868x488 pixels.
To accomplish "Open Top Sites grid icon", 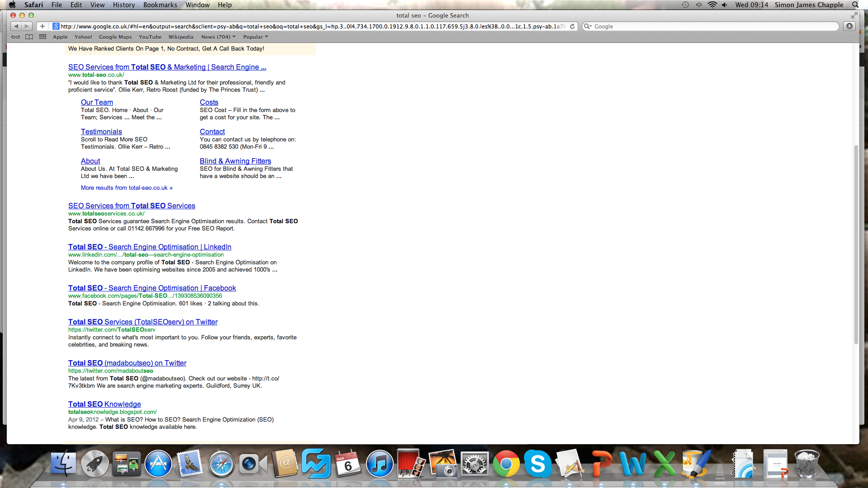I will [42, 37].
